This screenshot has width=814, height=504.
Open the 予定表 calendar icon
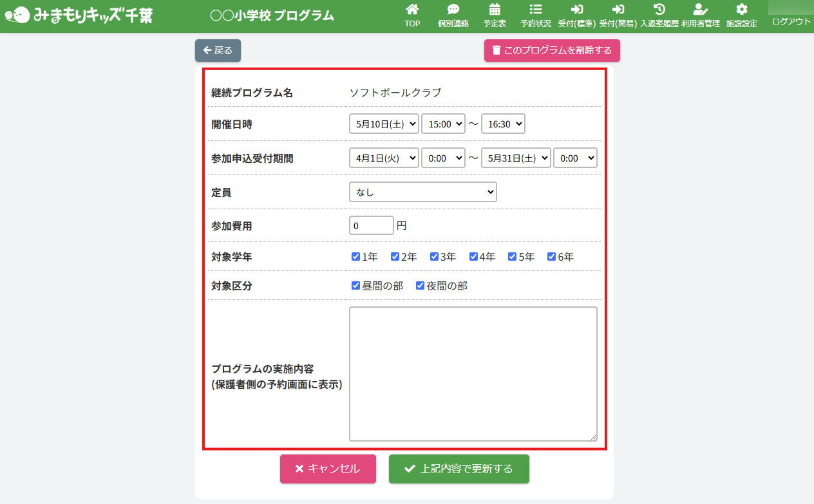[x=495, y=10]
